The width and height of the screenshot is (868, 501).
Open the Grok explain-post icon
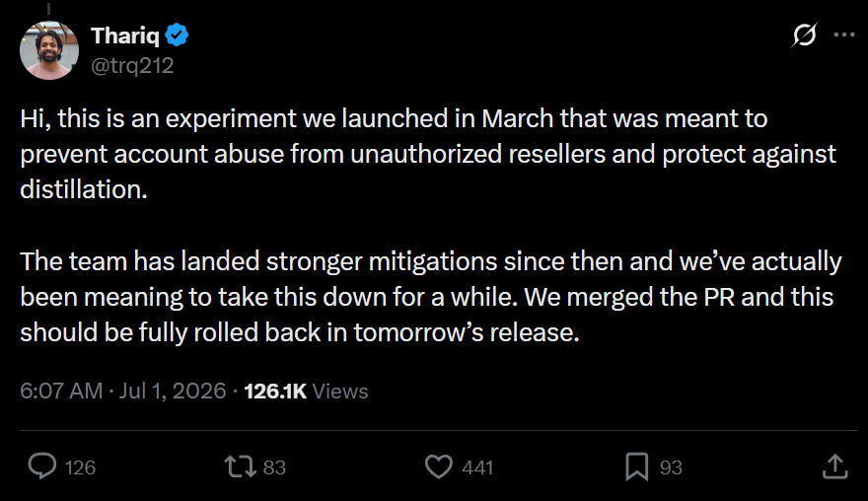[804, 35]
